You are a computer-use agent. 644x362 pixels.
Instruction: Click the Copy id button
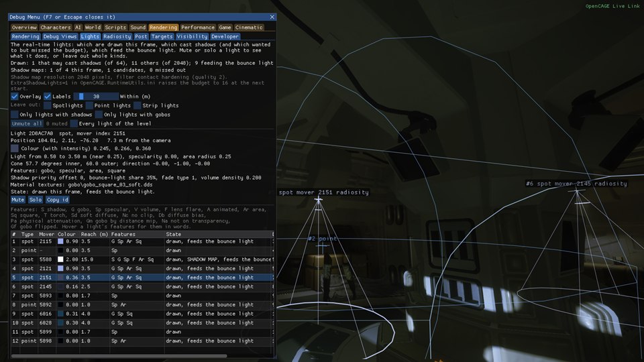point(57,200)
